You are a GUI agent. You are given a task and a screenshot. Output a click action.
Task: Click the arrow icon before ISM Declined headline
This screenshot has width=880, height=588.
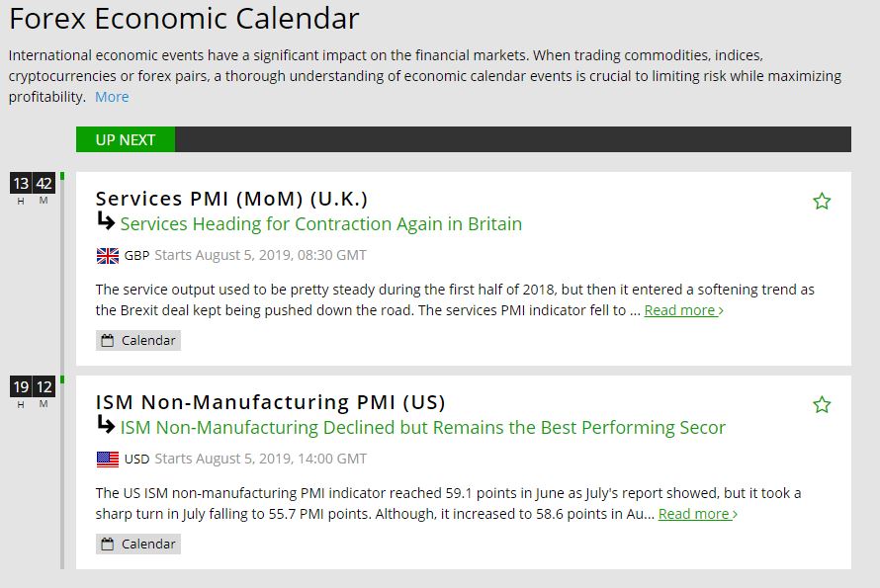coord(106,425)
